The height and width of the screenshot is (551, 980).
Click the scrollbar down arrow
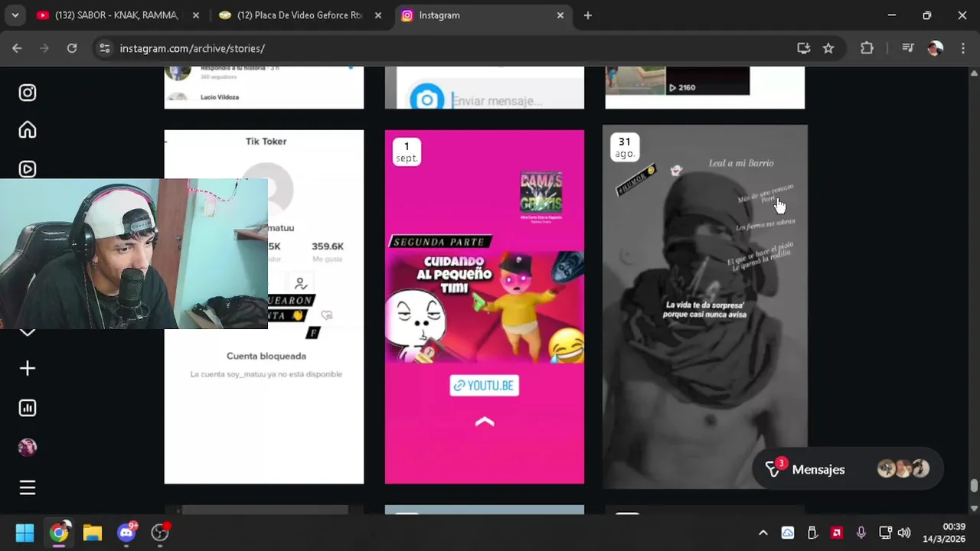(x=974, y=508)
